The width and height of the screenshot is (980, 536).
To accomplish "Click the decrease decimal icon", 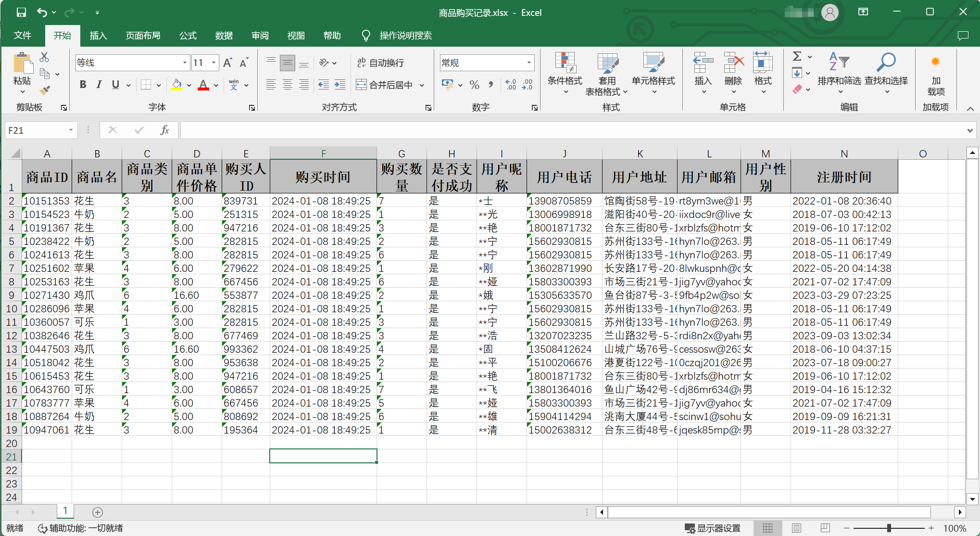I will (x=528, y=85).
